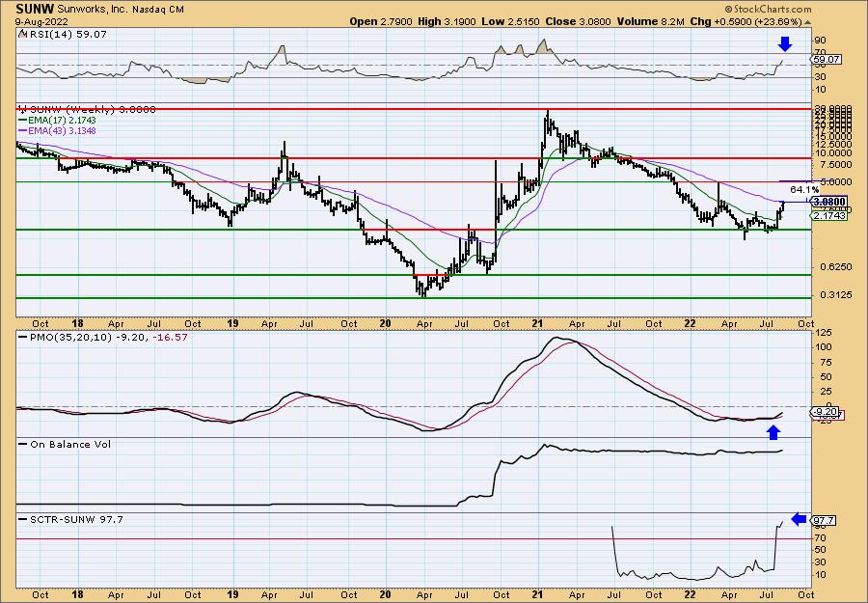Screen dimensions: 868x603
Task: Click the 3.0800 last price tag on the axis
Action: point(829,202)
